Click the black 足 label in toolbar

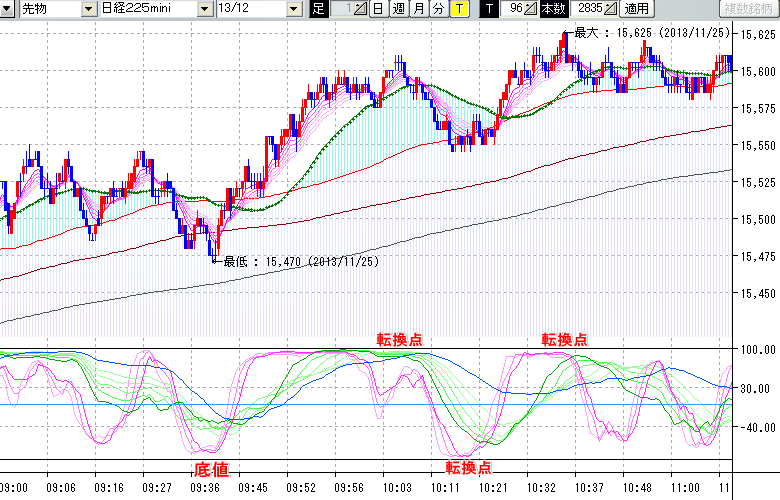click(x=319, y=9)
